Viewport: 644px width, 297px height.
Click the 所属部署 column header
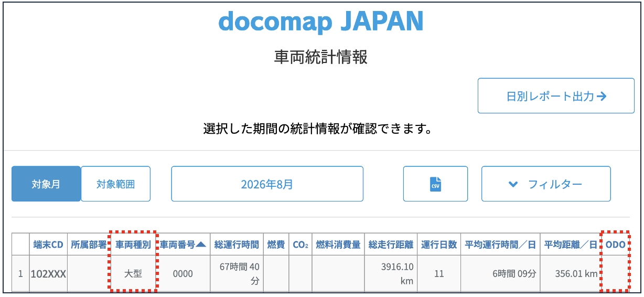89,245
